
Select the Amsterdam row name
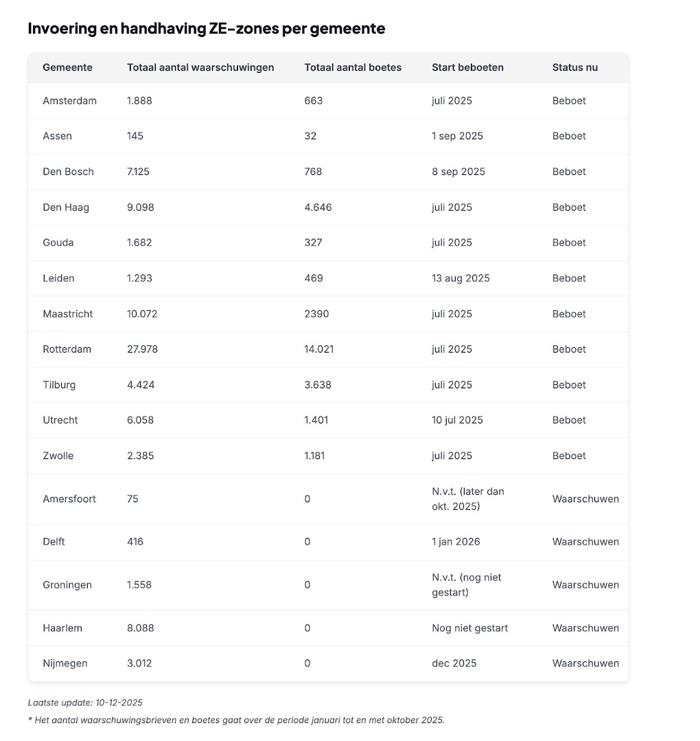tap(69, 101)
